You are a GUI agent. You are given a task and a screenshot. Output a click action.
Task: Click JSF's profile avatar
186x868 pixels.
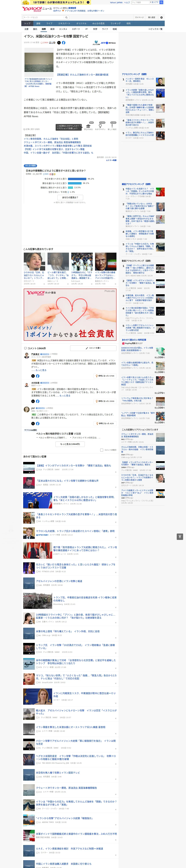click(26, 409)
